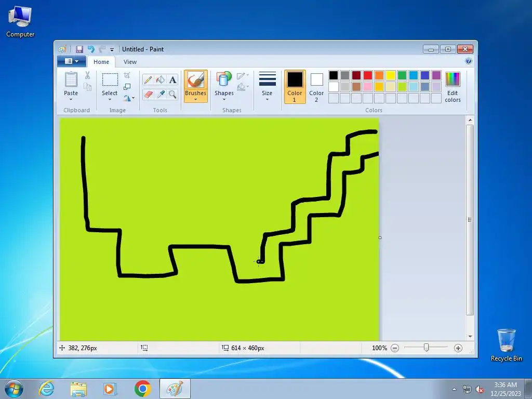Open the Shapes dropdown arrow

pyautogui.click(x=224, y=99)
